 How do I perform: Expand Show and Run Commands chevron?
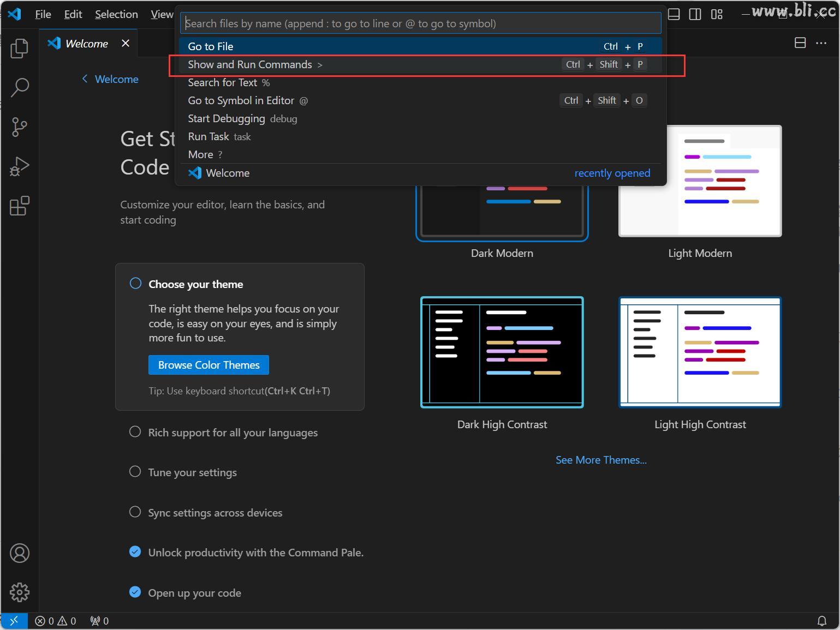tap(321, 64)
